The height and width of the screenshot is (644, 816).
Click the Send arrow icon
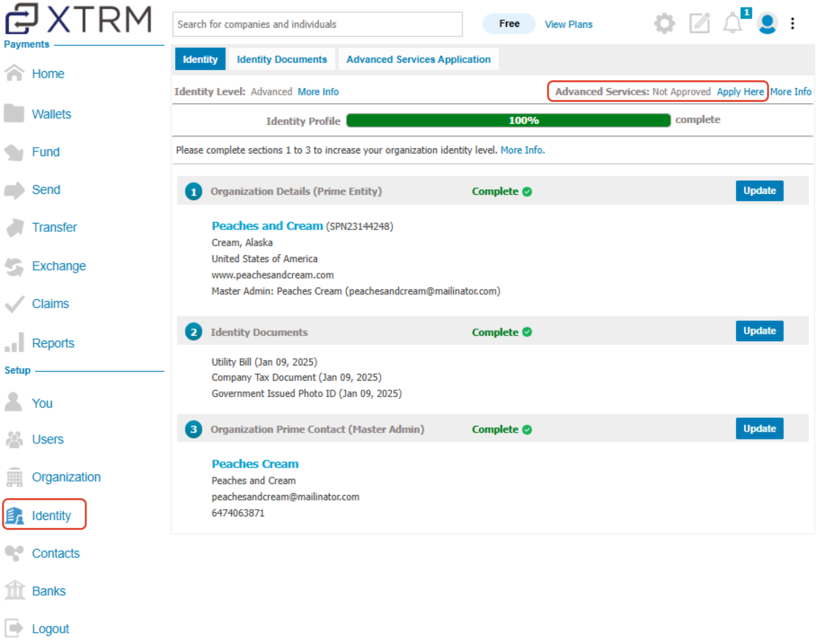pos(14,190)
